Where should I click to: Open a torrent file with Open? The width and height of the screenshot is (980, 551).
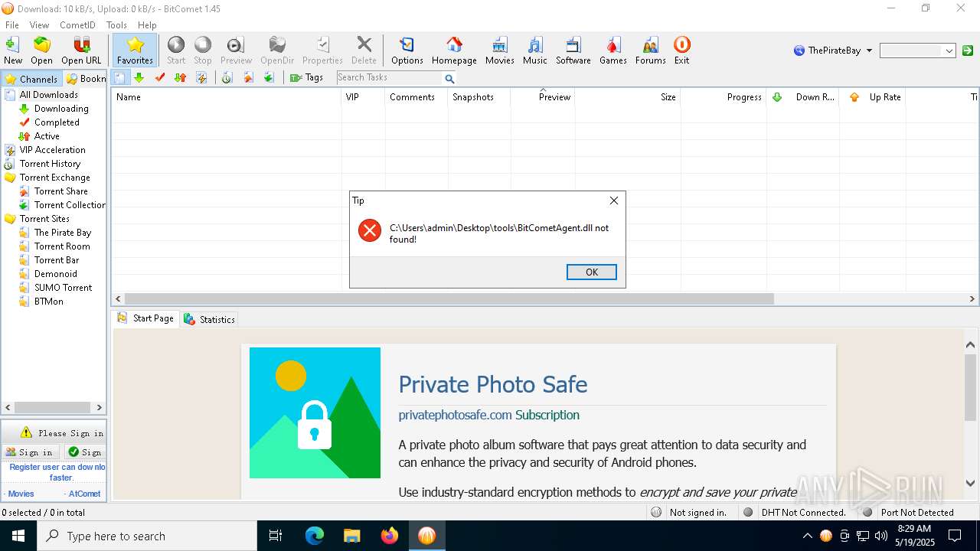[x=41, y=51]
